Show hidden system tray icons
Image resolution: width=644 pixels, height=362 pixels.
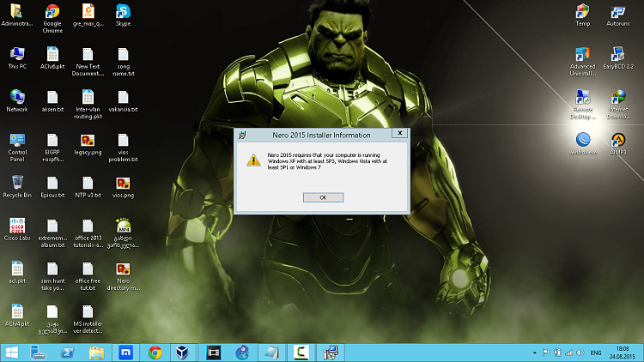pos(534,353)
